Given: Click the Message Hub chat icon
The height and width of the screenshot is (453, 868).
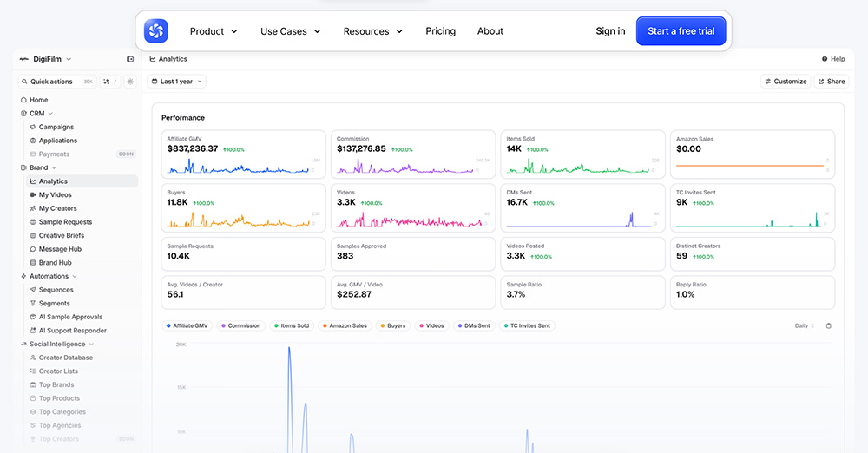Looking at the screenshot, I should click(x=33, y=249).
